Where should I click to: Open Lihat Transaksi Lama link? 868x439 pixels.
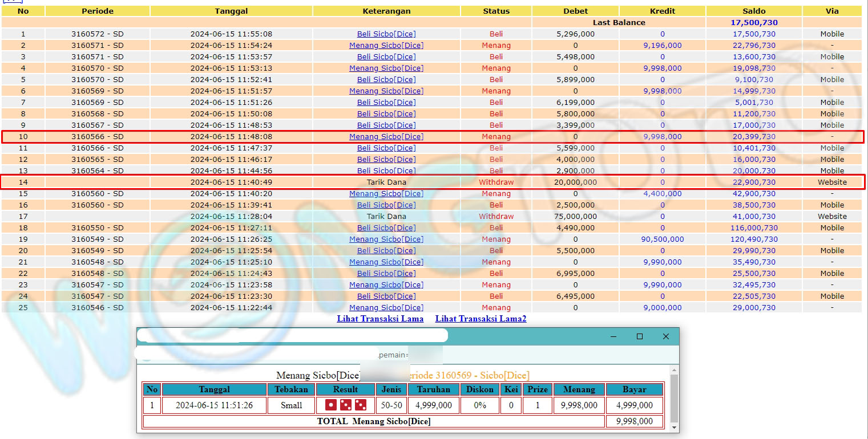tap(380, 319)
